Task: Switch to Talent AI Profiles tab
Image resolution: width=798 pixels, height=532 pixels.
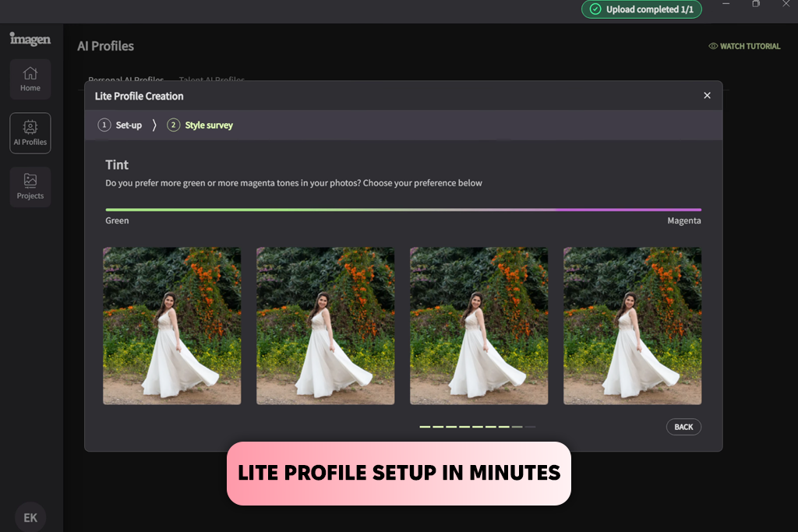Action: tap(212, 80)
